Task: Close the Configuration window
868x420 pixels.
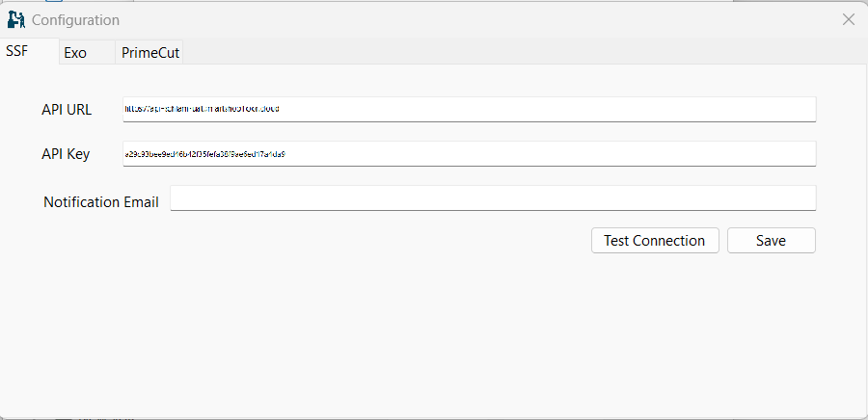Action: [849, 19]
